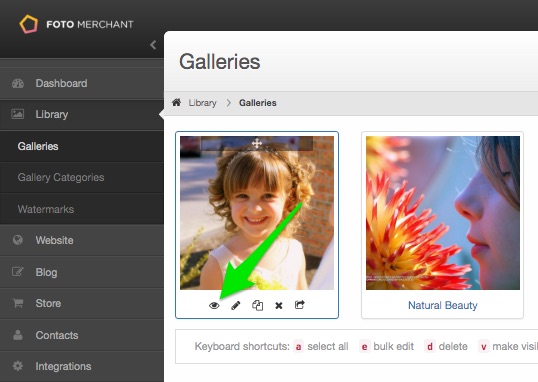Toggle gallery visibility with the eye icon
The height and width of the screenshot is (382, 538).
(x=214, y=305)
